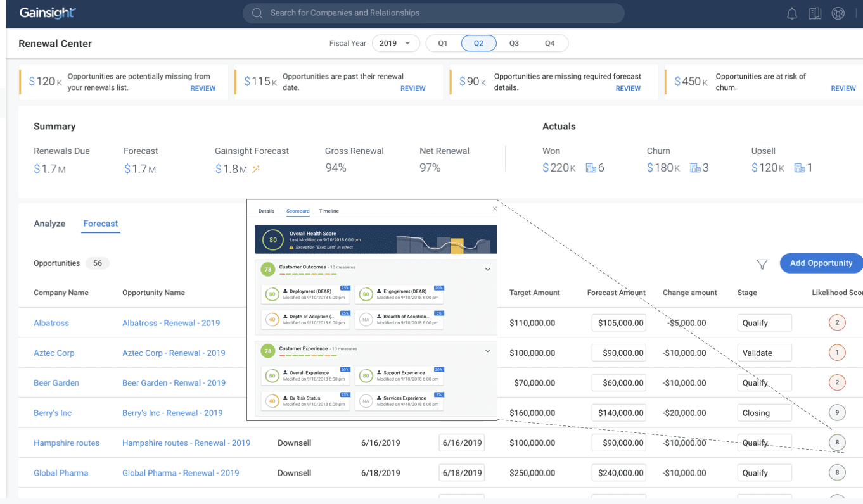Click the Albatross forecast amount field
The image size is (863, 504).
pyautogui.click(x=618, y=323)
